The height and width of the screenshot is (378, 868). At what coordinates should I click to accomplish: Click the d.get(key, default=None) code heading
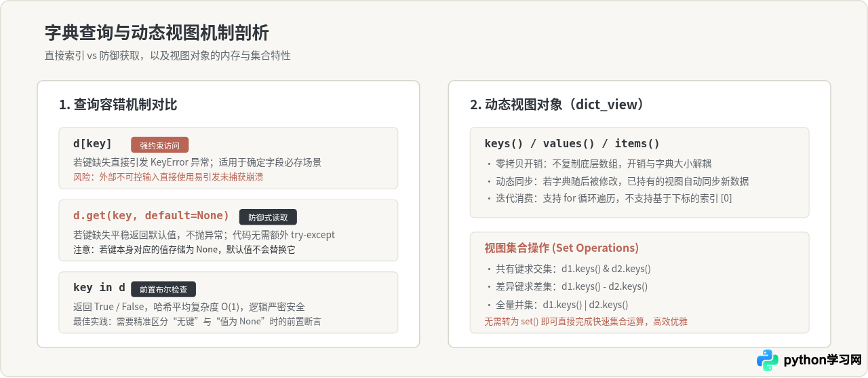point(151,216)
